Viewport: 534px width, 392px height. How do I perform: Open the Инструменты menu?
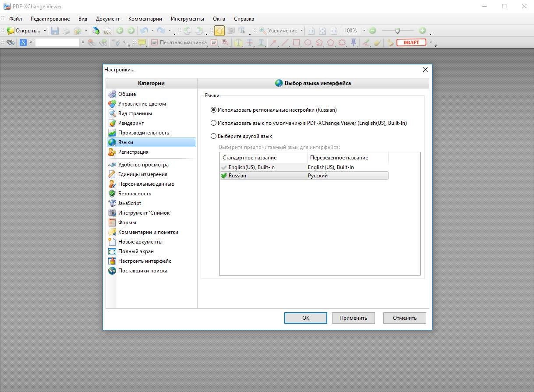[187, 19]
